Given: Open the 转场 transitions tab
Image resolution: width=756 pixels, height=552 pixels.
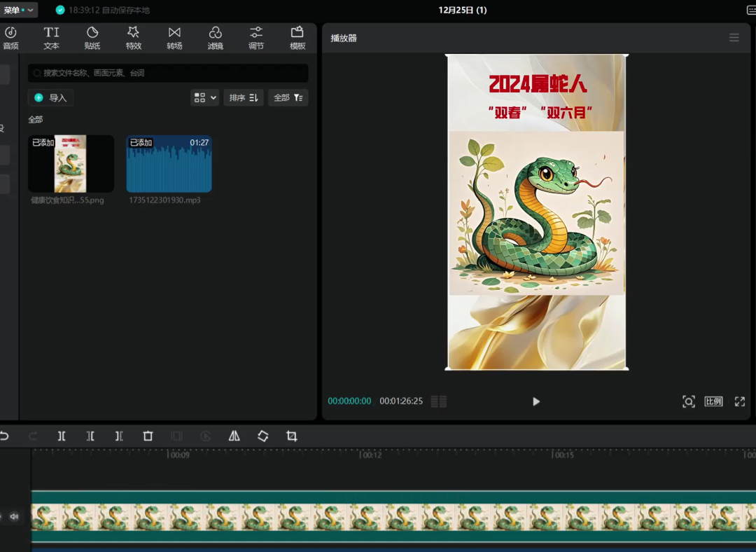Looking at the screenshot, I should 174,38.
